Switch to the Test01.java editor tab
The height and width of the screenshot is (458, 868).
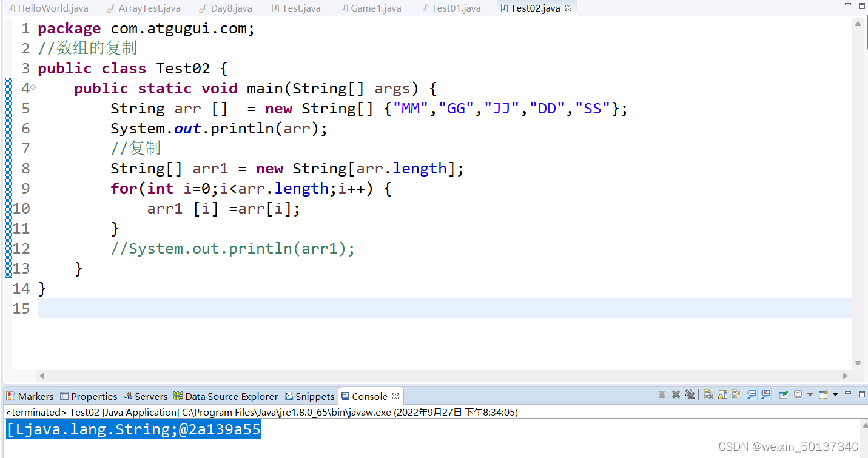(456, 8)
